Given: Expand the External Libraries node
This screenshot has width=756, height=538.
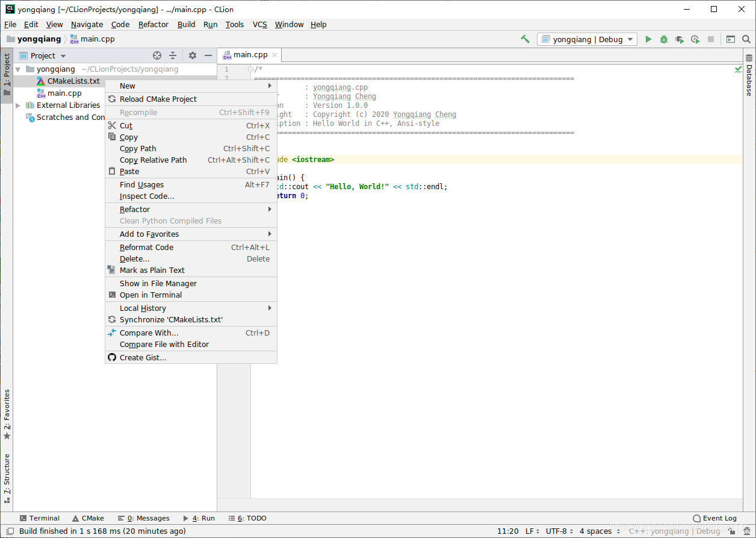Looking at the screenshot, I should tap(18, 105).
